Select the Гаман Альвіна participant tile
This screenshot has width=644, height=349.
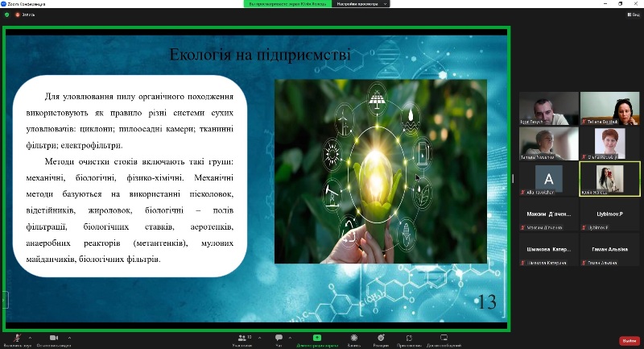pyautogui.click(x=610, y=249)
